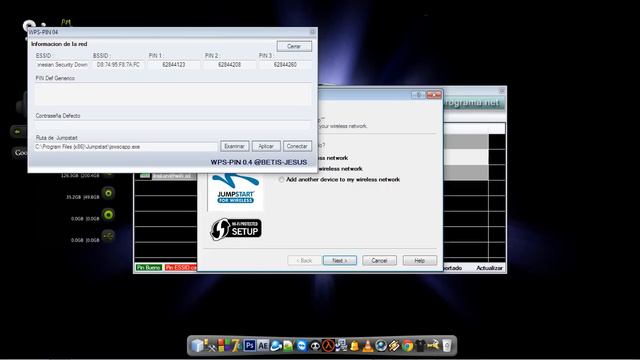Image resolution: width=640 pixels, height=360 pixels.
Task: Click the BSSID field showing D8:74:95
Action: [118, 65]
